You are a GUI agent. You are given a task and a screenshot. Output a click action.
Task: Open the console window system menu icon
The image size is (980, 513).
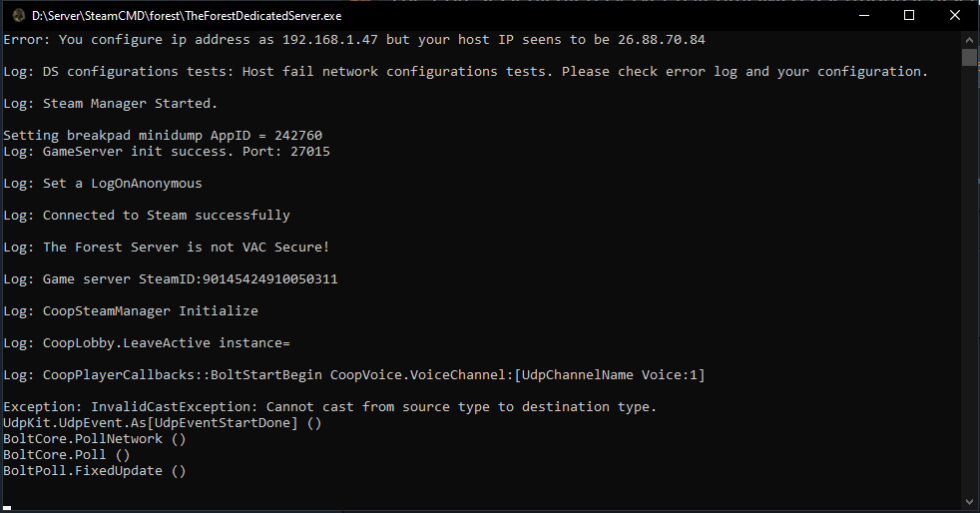pyautogui.click(x=18, y=15)
